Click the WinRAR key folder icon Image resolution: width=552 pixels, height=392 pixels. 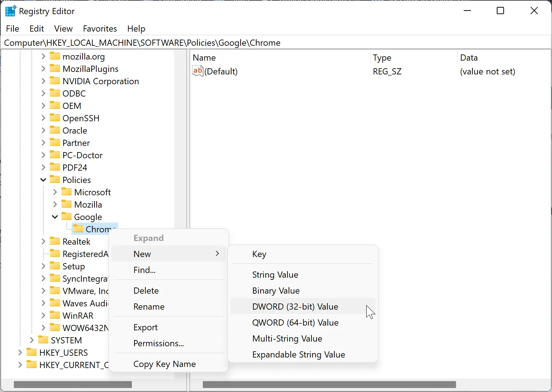(55, 315)
